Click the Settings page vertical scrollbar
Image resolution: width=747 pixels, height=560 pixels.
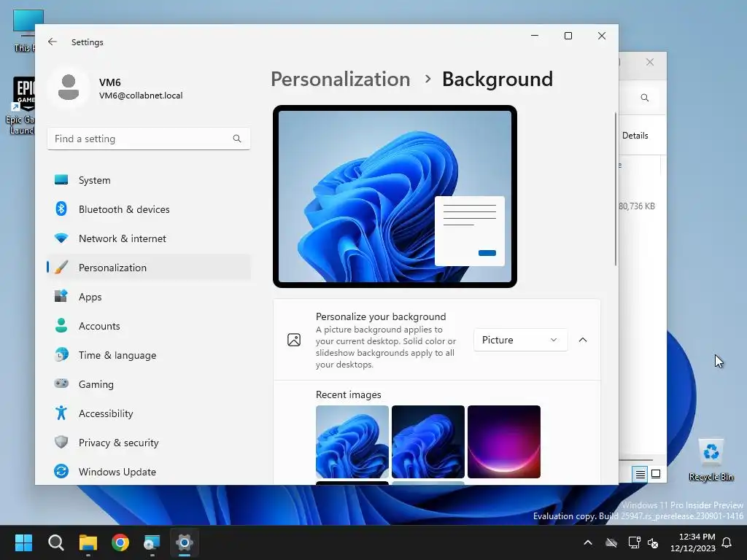click(616, 189)
